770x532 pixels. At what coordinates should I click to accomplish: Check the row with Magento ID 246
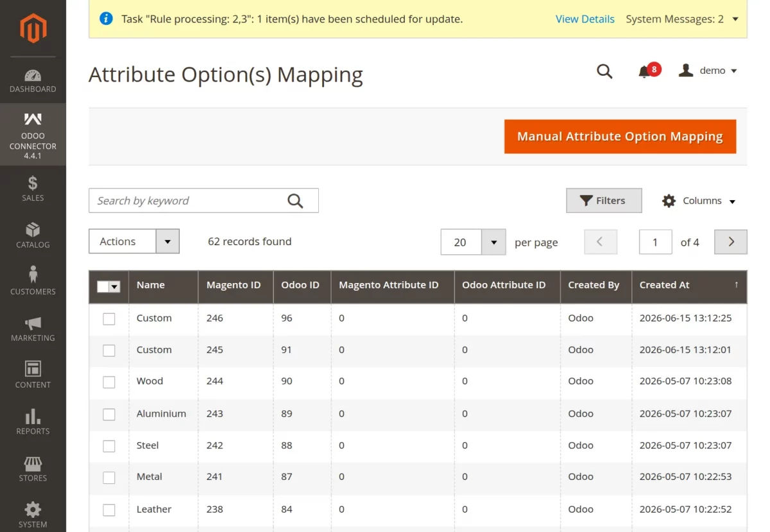tap(109, 319)
